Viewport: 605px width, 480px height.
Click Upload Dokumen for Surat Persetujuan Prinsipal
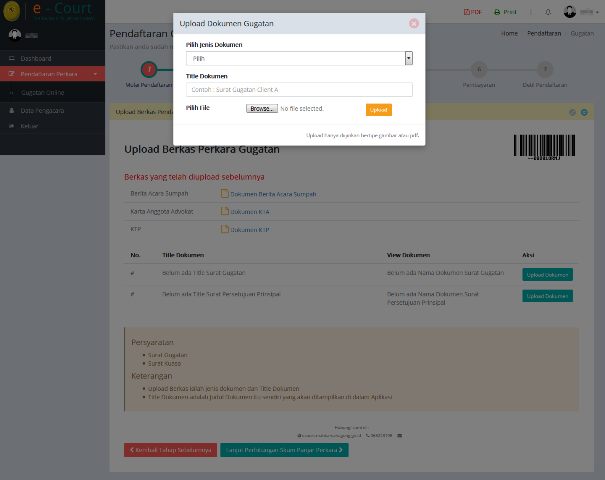[547, 296]
